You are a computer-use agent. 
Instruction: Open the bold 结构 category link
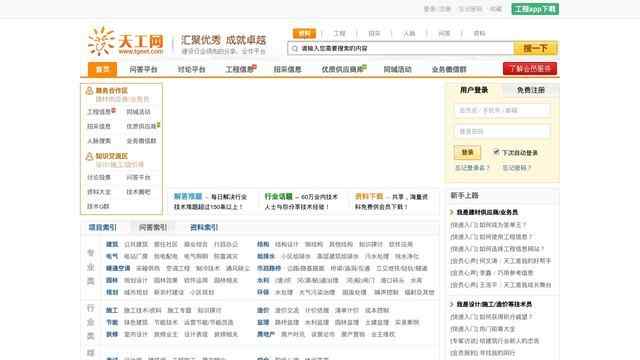click(263, 244)
